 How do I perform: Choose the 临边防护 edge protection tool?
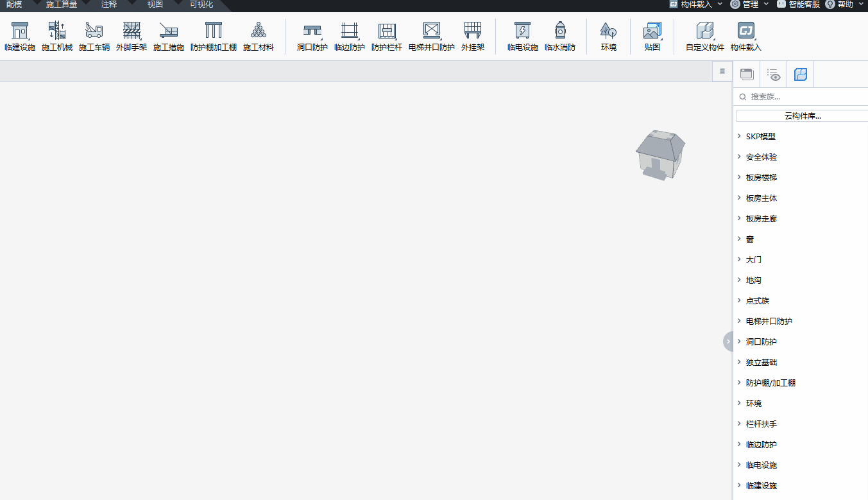[x=350, y=37]
